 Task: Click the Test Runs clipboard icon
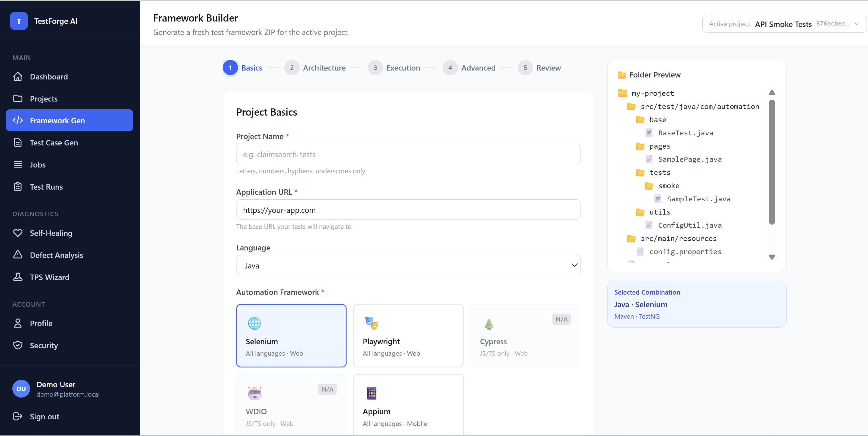click(18, 186)
